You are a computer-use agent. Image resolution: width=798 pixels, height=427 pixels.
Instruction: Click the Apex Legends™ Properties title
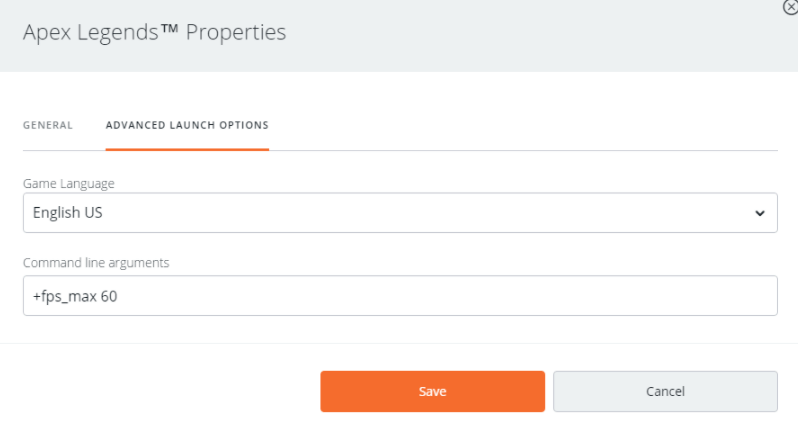(154, 33)
